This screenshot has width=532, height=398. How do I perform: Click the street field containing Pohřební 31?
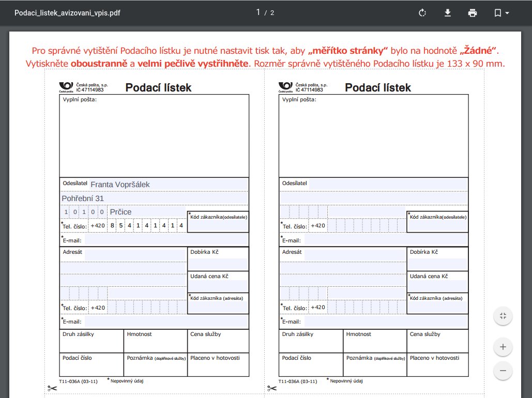tap(154, 198)
